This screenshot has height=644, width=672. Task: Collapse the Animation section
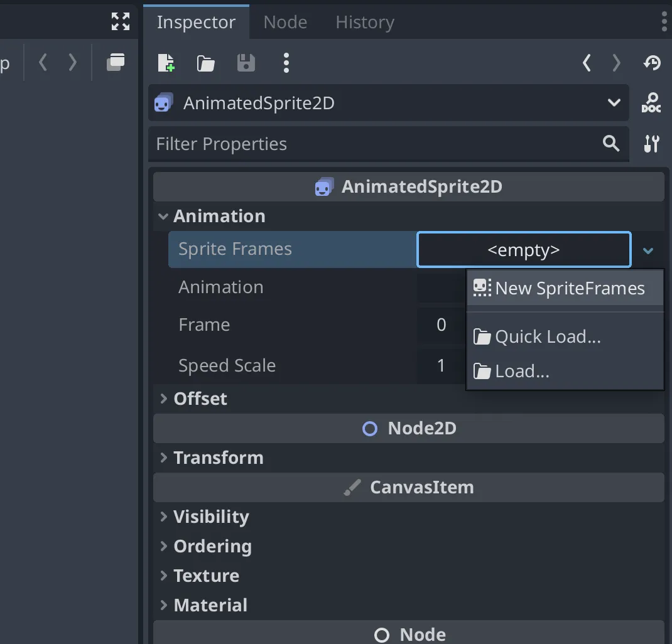click(x=219, y=216)
